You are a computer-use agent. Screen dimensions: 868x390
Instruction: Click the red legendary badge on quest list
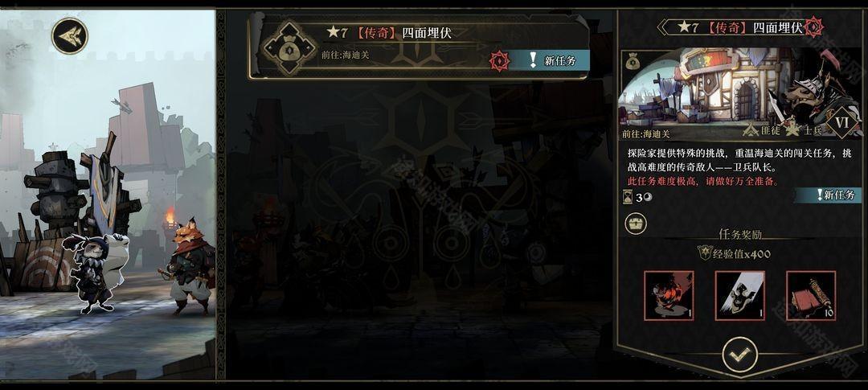click(x=499, y=61)
